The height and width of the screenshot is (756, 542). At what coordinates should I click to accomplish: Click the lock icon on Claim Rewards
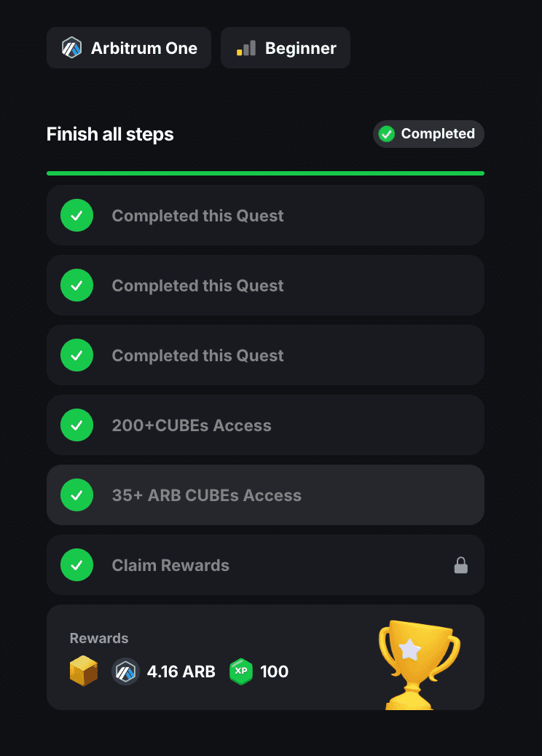461,565
